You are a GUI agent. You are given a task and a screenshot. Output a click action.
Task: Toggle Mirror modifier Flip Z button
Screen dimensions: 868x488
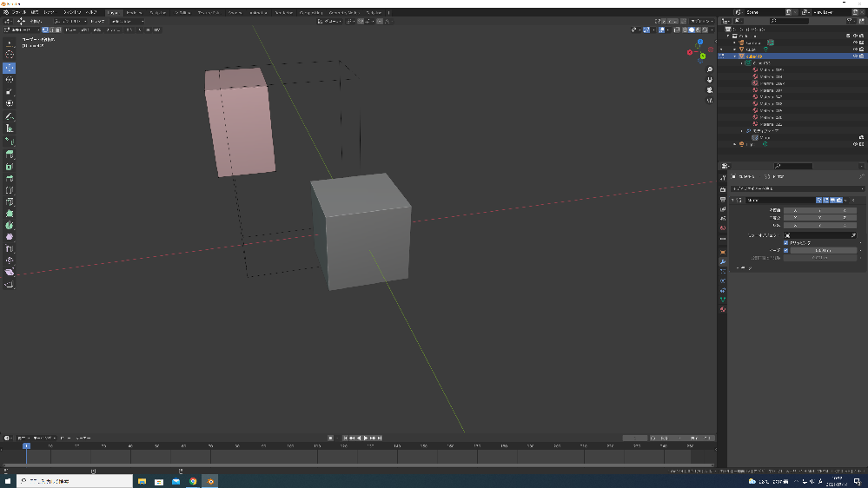845,225
